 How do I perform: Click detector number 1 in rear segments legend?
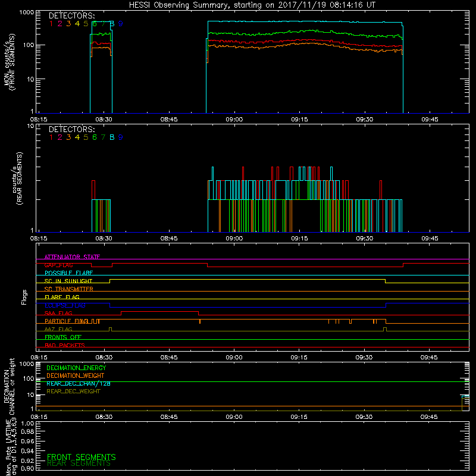(x=51, y=137)
